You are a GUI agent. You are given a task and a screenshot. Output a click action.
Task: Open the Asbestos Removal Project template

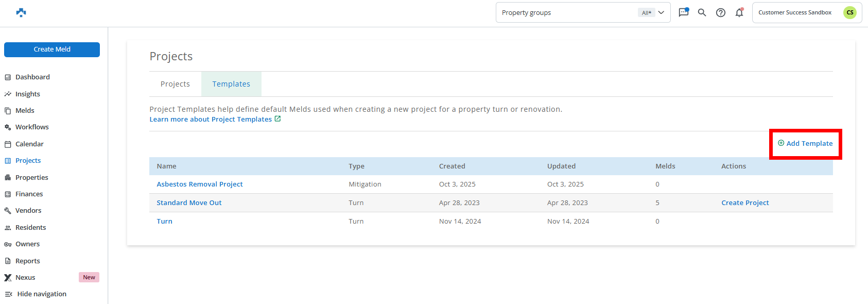tap(200, 184)
